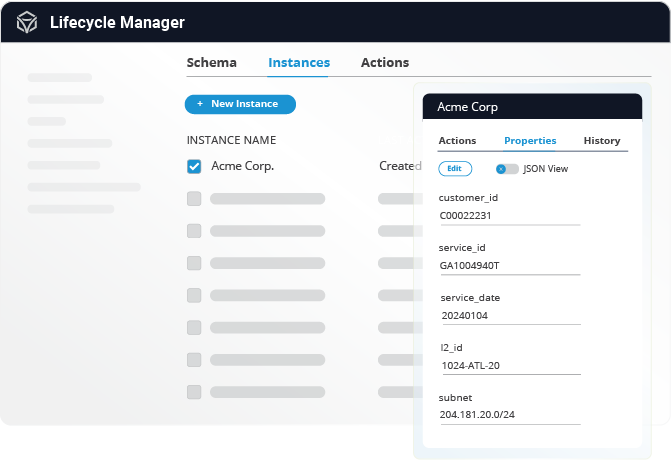This screenshot has width=671, height=460.
Task: Switch to the Instances tab
Action: [x=298, y=62]
